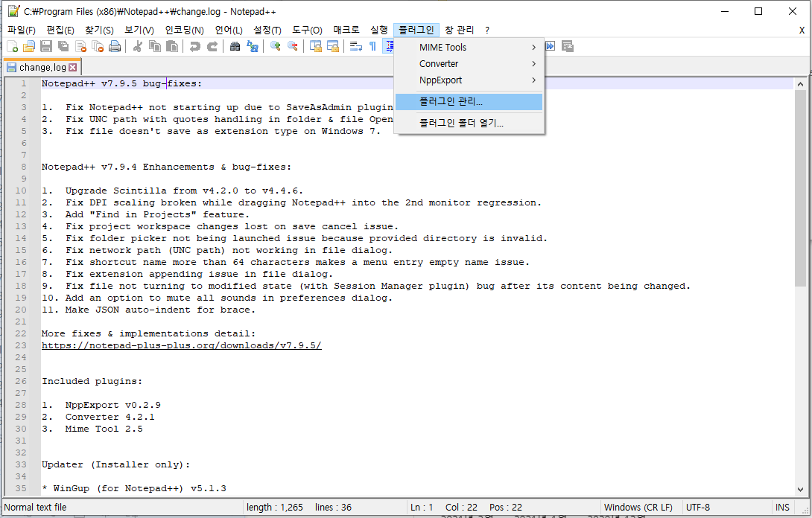The width and height of the screenshot is (812, 518).
Task: Expand the Converter submenu
Action: [x=469, y=64]
